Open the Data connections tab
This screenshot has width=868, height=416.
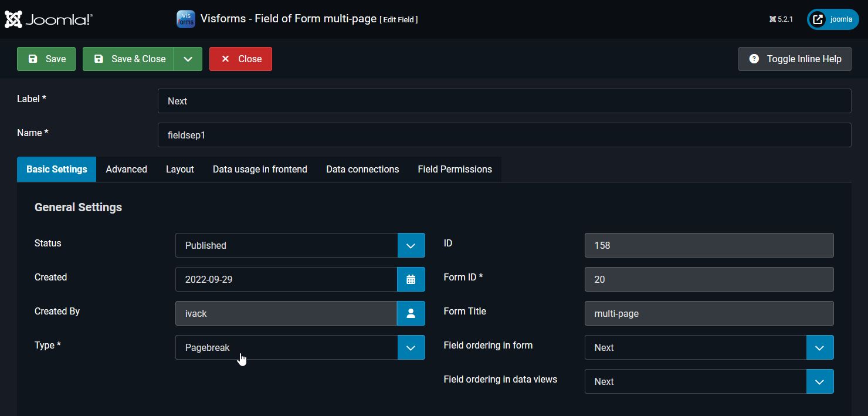coord(362,169)
